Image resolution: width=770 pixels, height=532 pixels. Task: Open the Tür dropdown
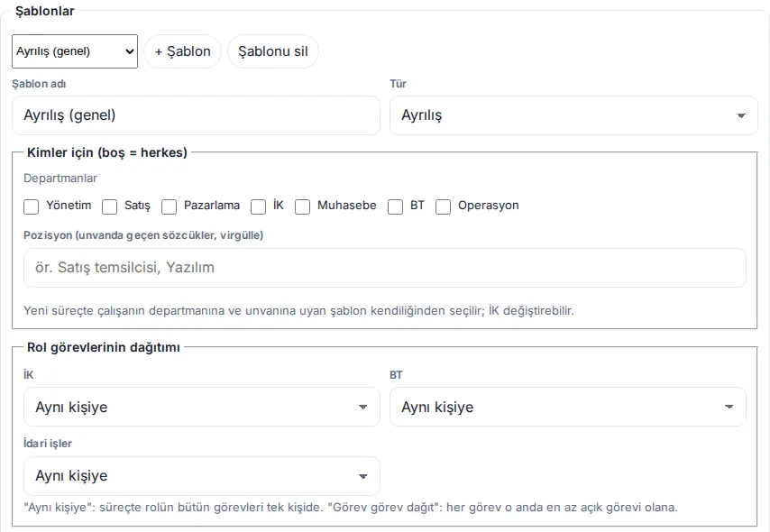[573, 115]
